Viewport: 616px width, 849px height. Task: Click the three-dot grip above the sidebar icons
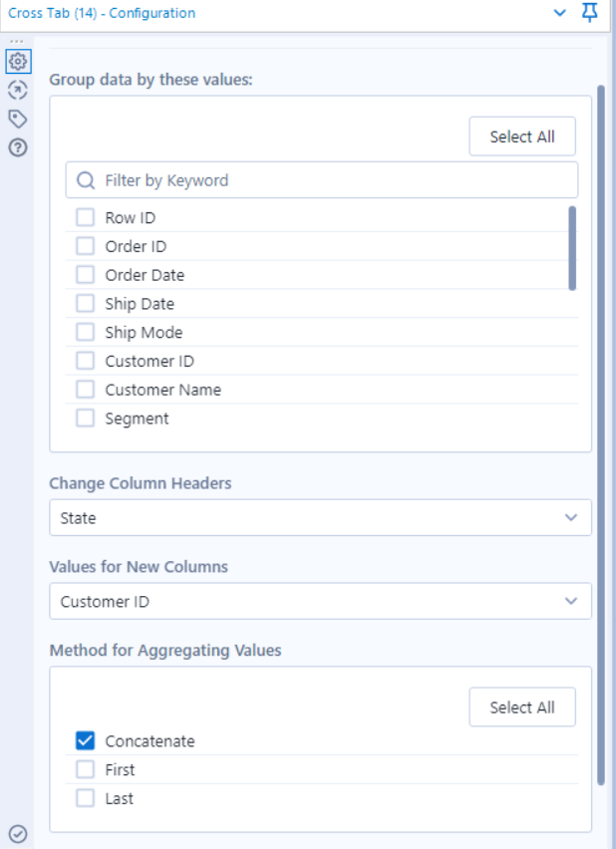coord(17,41)
